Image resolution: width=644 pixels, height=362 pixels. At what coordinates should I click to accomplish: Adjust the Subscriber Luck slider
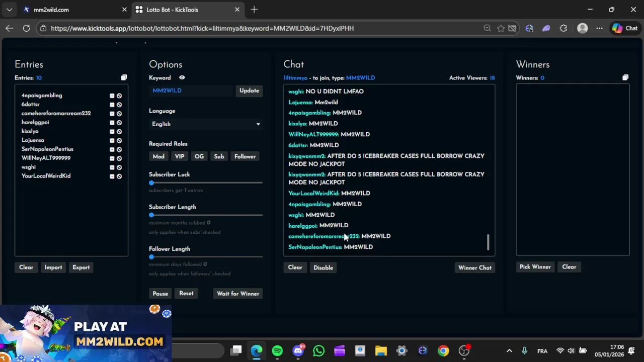206,183
